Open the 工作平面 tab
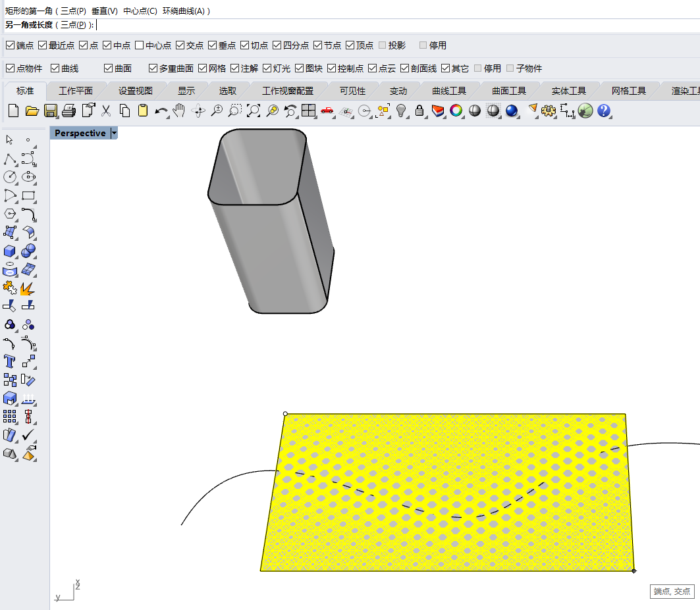Viewport: 700px width, 610px height. [x=76, y=91]
